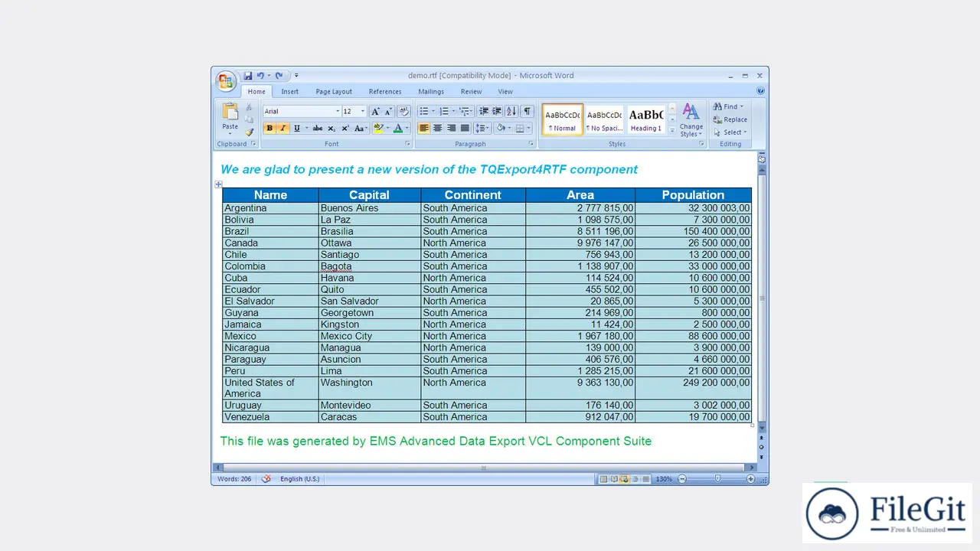Cut the selection with scissors icon
This screenshot has width=980, height=551.
tap(249, 108)
